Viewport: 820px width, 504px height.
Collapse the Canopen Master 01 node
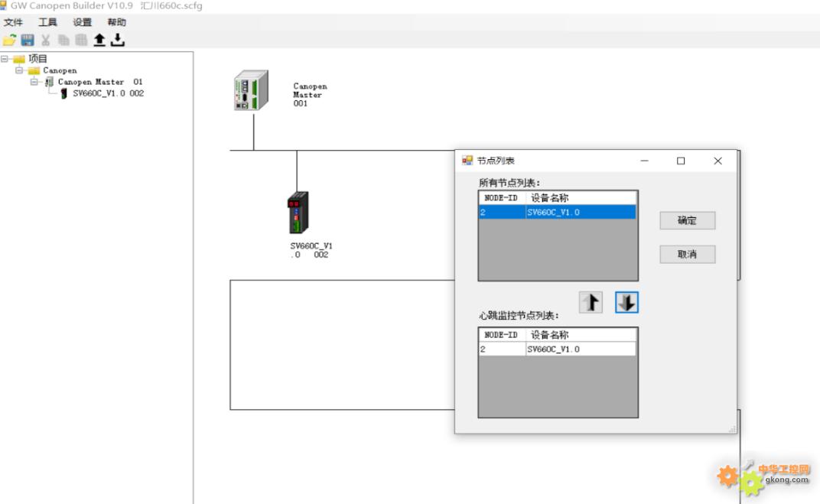coord(34,82)
